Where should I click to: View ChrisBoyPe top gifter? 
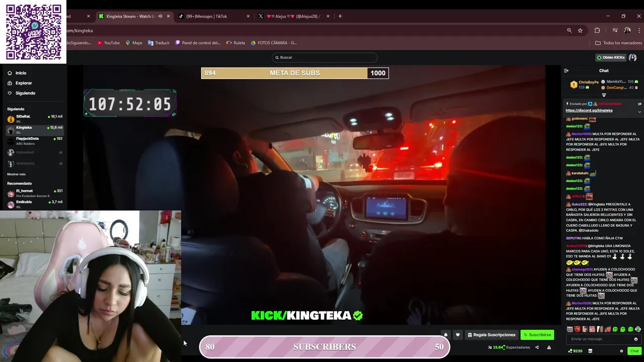point(584,84)
